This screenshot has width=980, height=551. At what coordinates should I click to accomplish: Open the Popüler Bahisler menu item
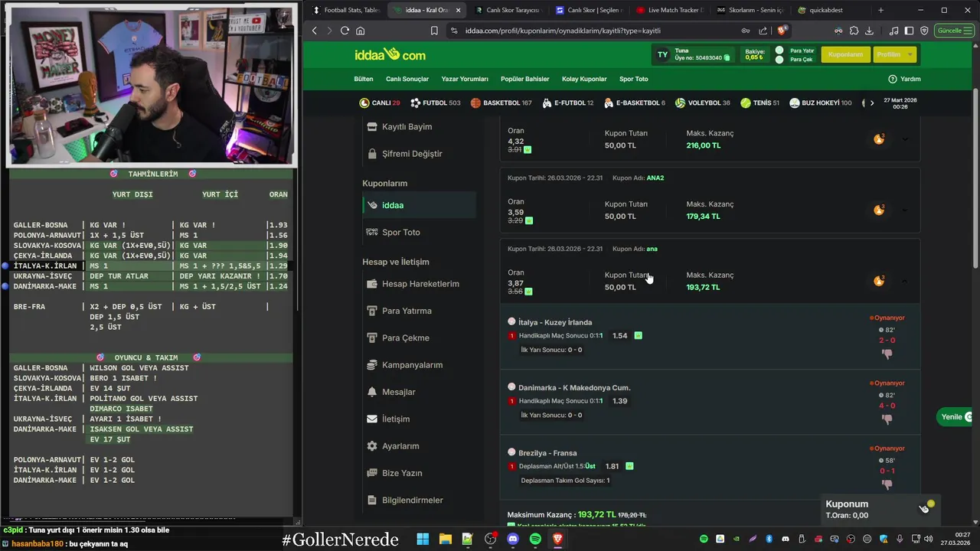[x=525, y=79]
